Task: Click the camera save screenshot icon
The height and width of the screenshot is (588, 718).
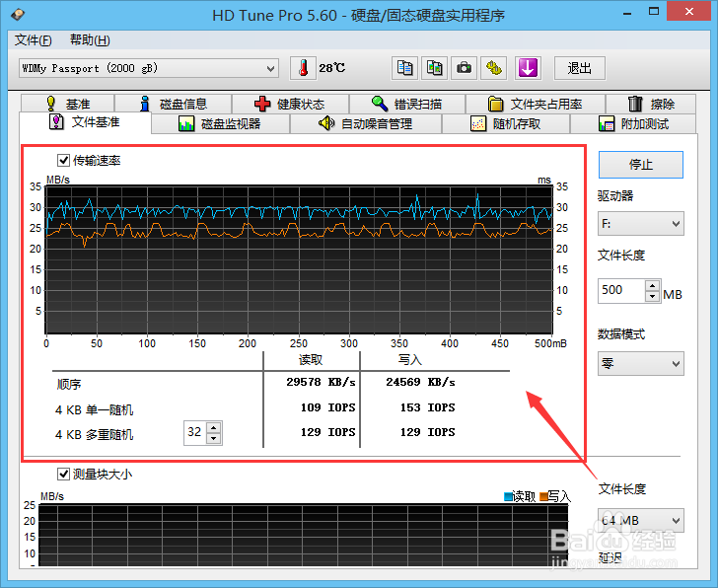Action: [x=464, y=68]
